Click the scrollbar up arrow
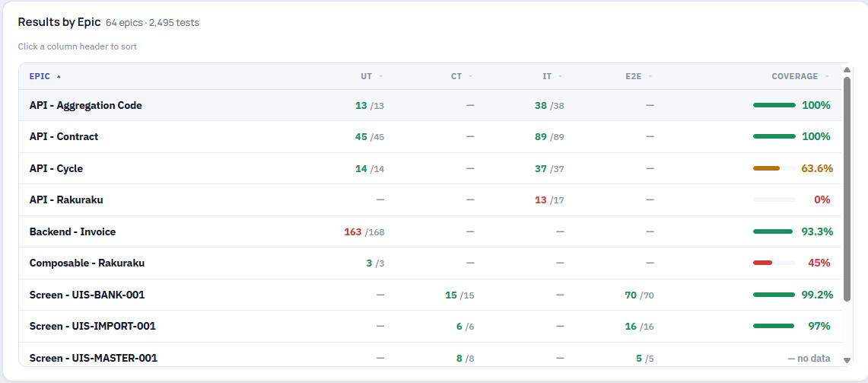The image size is (868, 383). tap(847, 70)
